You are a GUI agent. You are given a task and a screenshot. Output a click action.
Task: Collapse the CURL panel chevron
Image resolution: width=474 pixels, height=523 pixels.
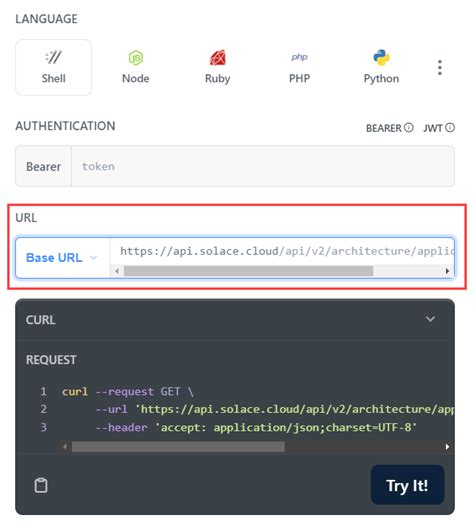point(430,319)
